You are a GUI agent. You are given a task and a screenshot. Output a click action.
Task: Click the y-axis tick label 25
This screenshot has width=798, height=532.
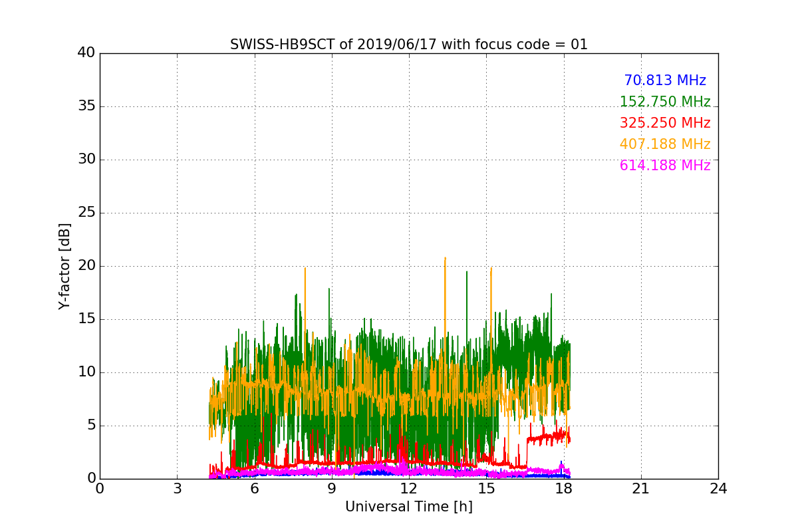tap(86, 213)
